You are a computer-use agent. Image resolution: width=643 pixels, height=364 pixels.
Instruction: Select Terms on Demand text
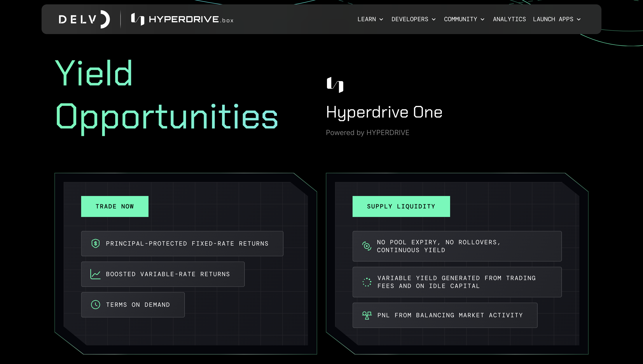138,305
